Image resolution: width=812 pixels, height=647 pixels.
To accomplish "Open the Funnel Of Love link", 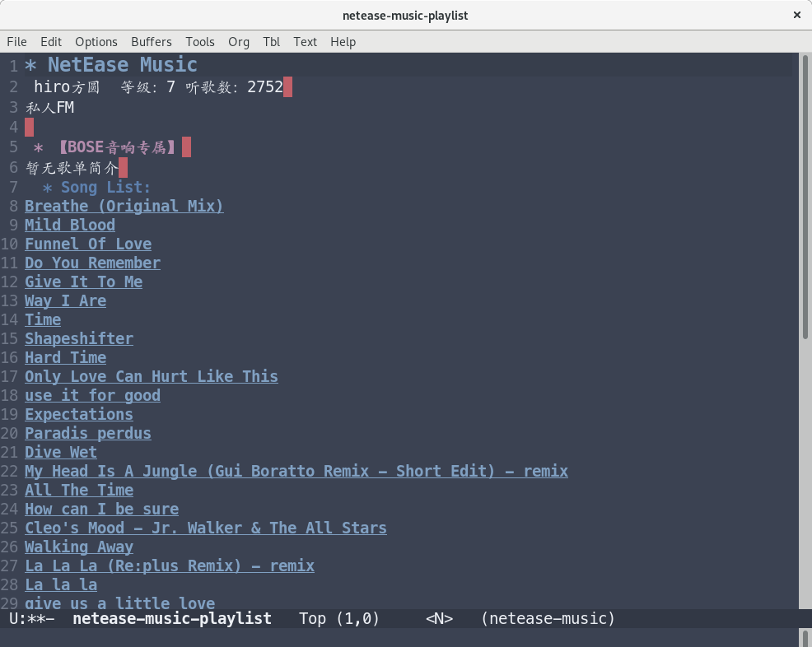I will pyautogui.click(x=88, y=244).
